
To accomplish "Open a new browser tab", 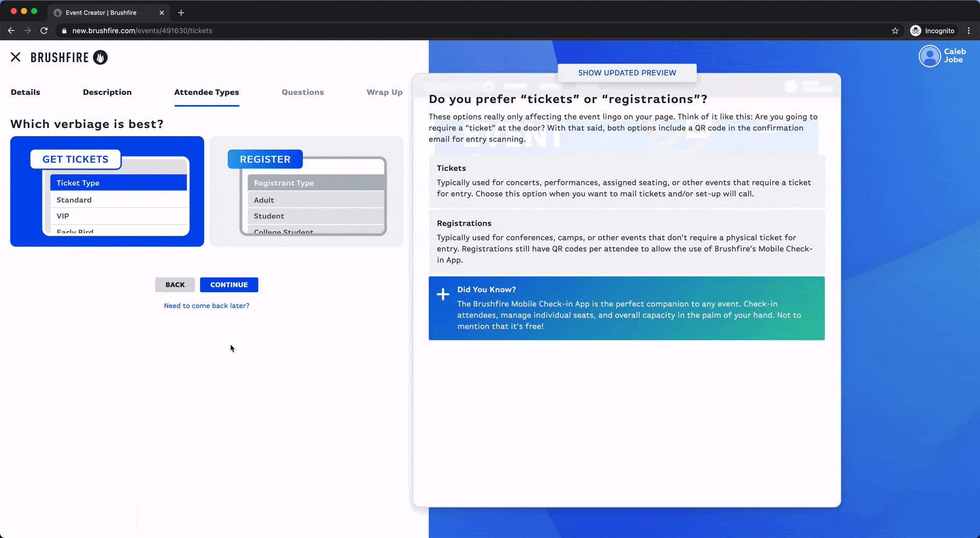I will tap(181, 13).
